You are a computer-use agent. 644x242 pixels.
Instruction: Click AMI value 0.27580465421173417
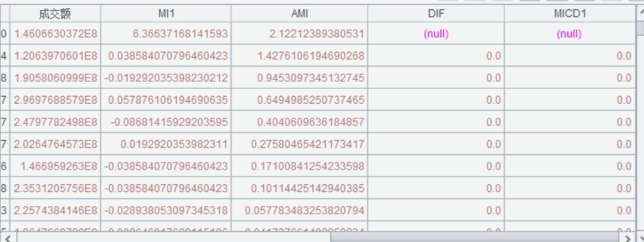pos(300,144)
